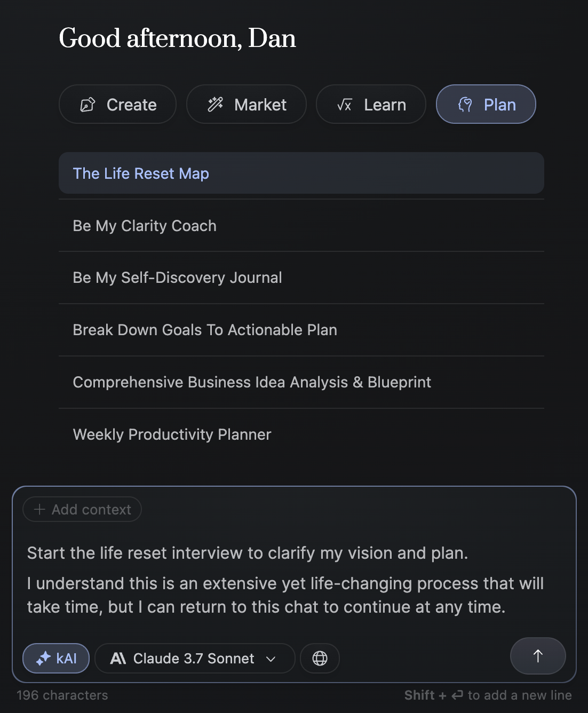588x713 pixels.
Task: Click the square root icon on Learn
Action: [345, 105]
